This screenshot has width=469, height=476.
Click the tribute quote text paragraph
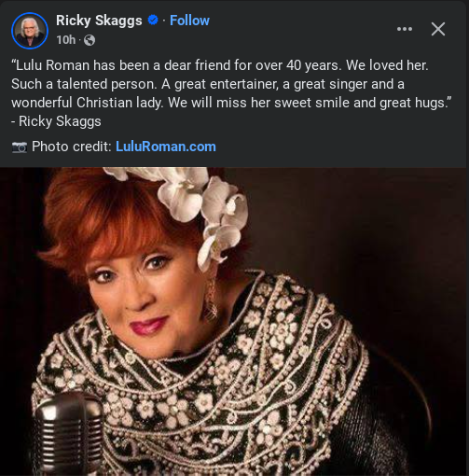[x=231, y=84]
